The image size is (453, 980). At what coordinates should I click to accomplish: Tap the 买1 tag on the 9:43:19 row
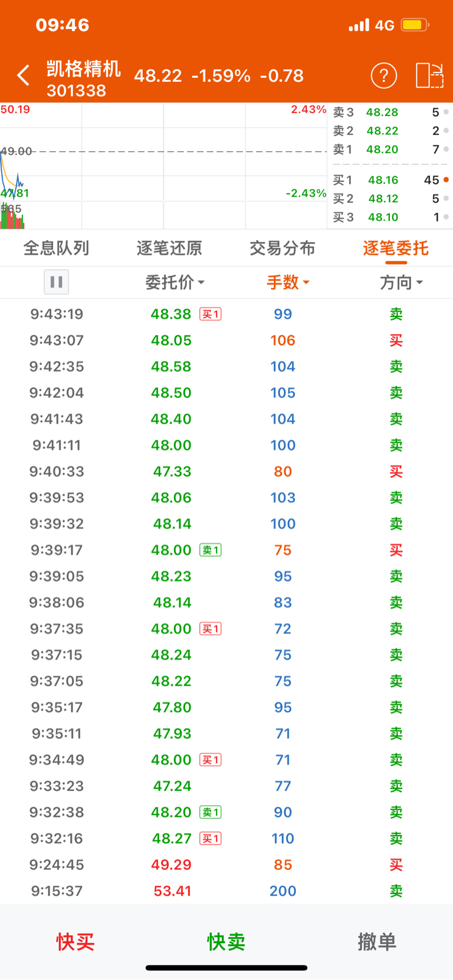[211, 314]
